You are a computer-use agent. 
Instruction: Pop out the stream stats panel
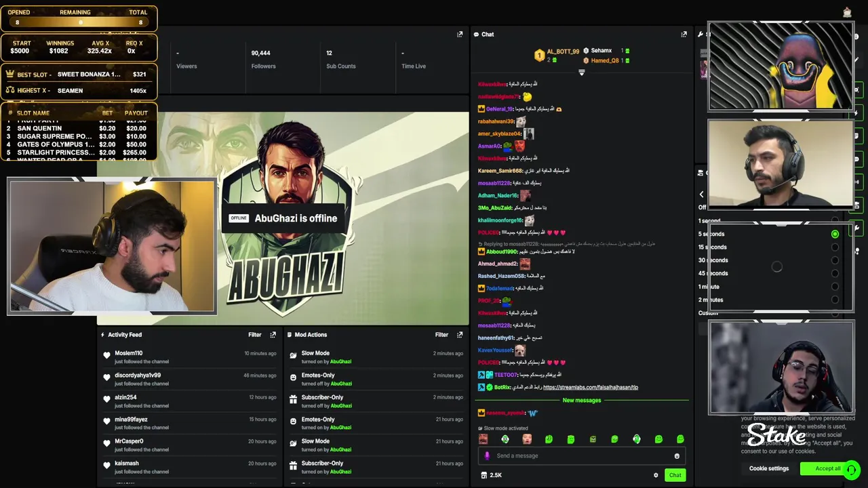click(x=460, y=35)
